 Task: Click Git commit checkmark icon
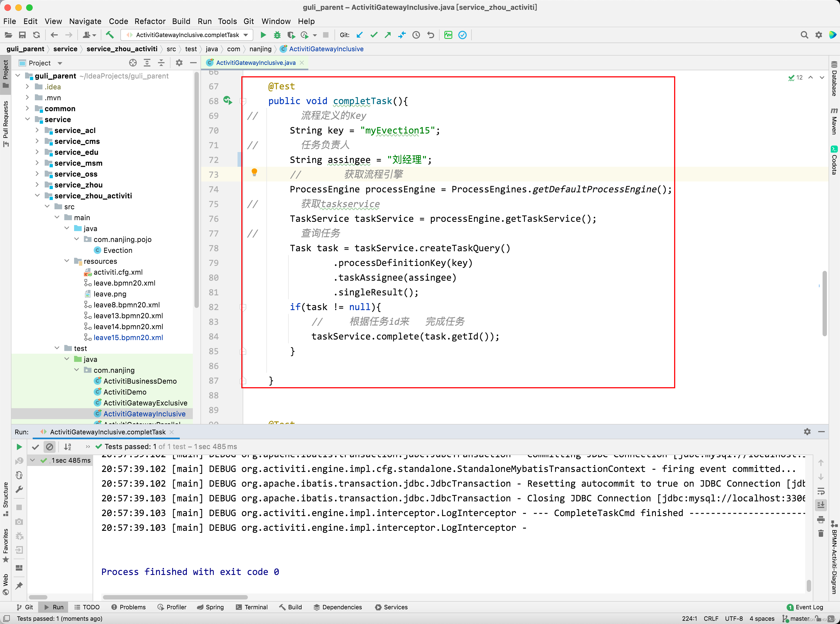374,35
